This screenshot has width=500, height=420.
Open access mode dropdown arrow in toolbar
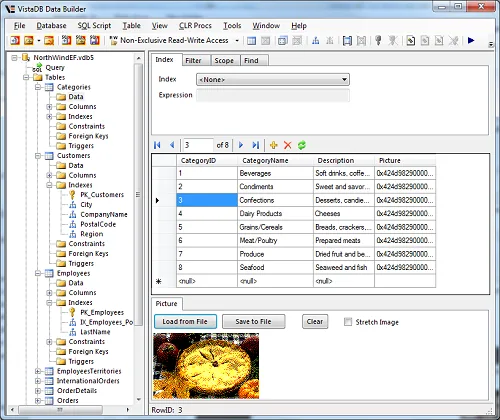[237, 41]
